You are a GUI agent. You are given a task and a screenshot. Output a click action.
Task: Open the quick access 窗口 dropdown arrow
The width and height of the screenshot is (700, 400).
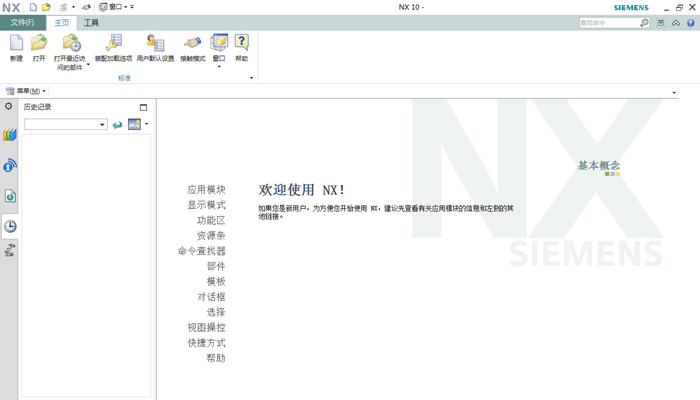125,7
